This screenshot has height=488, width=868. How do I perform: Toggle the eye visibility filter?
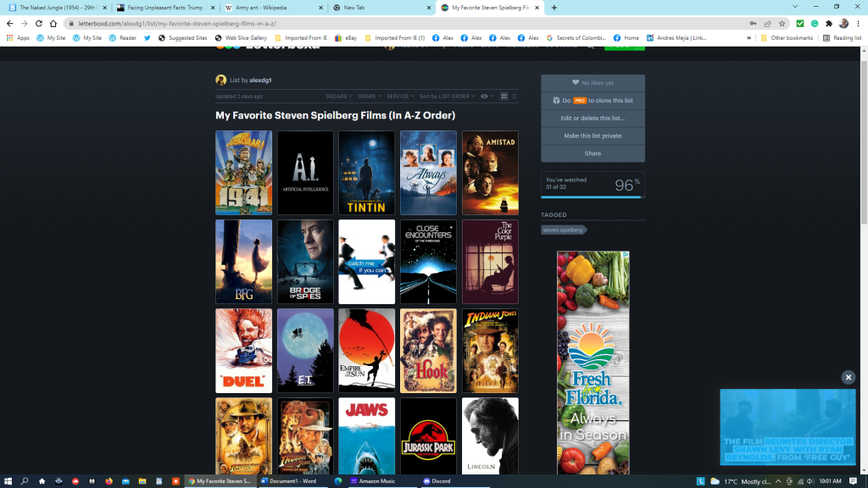click(486, 97)
